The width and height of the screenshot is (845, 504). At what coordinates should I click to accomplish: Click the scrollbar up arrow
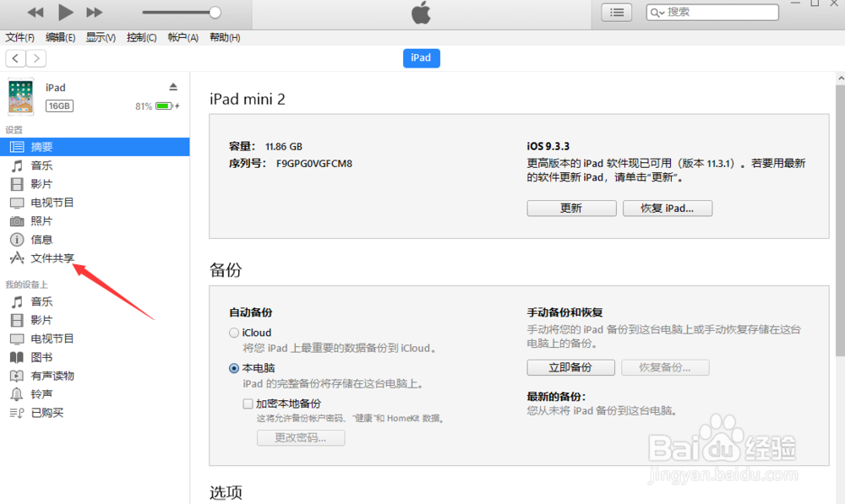pos(840,79)
